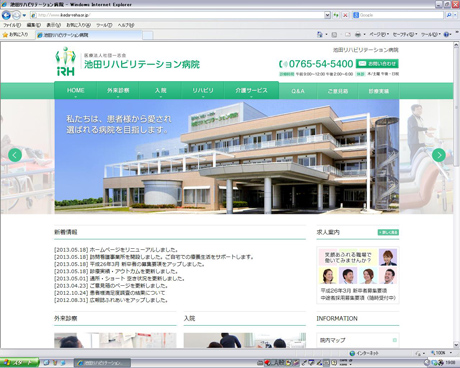This screenshot has height=368, width=460.
Task: Click the Favorites star icon
Action: pos(5,35)
